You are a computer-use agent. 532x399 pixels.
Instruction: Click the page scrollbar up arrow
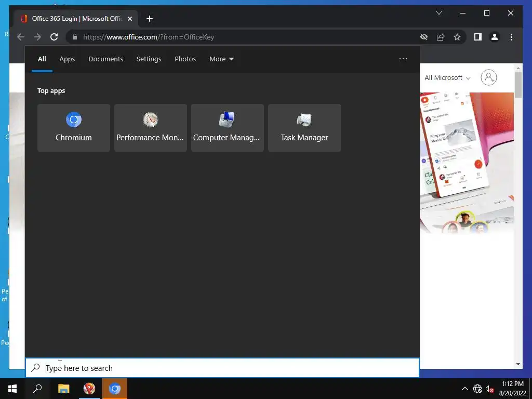pos(518,68)
